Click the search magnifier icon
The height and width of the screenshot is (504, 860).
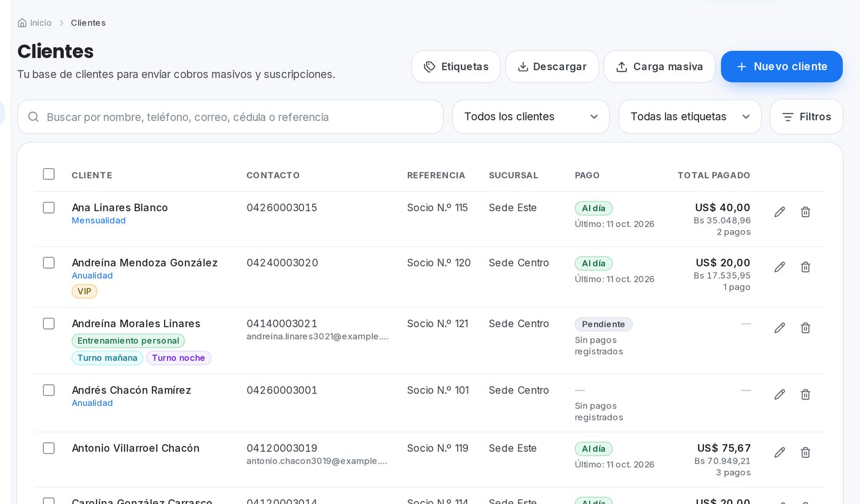[x=34, y=117]
